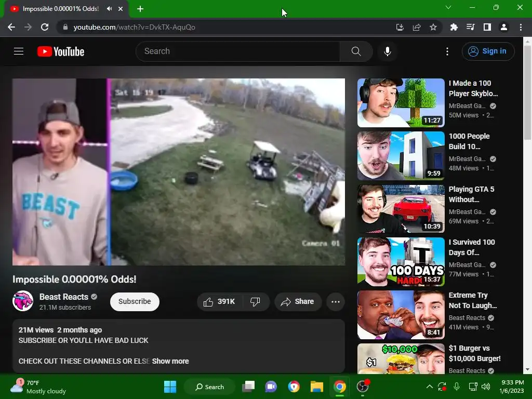Open Playing GTA 5 Without thumbnail

401,209
